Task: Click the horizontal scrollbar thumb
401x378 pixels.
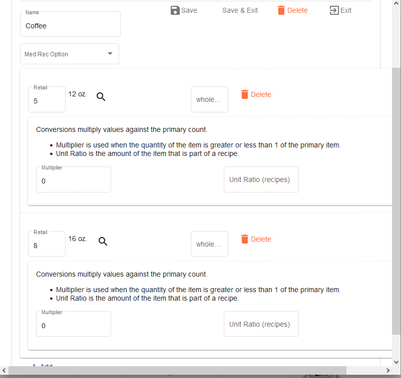Action: [177, 370]
